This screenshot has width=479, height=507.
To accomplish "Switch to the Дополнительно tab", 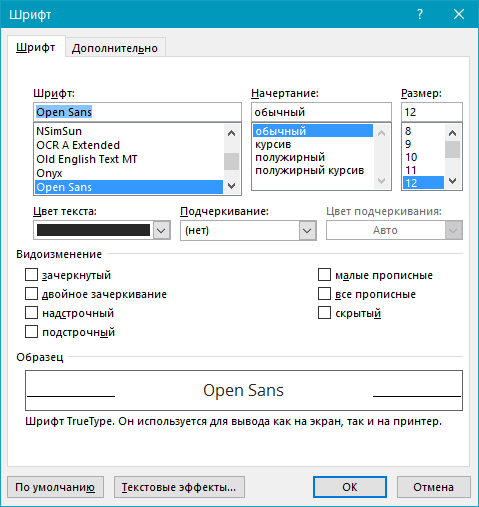I will [115, 48].
